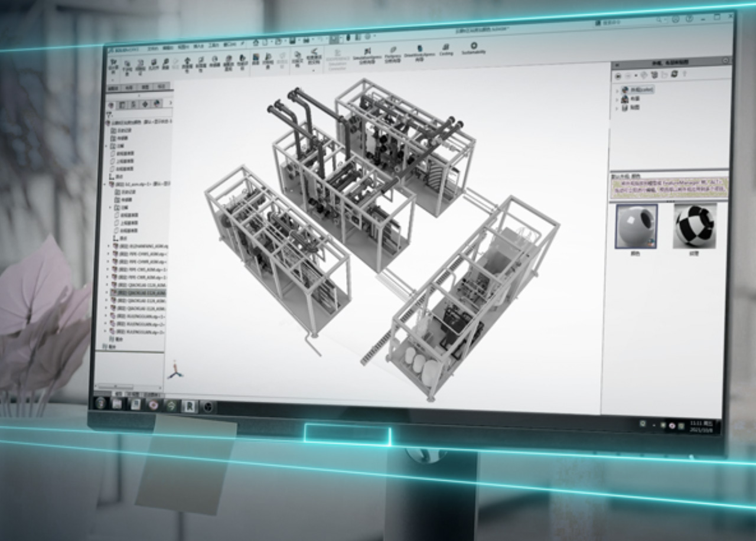Expand the Appearances (color) tree node

tap(617, 90)
